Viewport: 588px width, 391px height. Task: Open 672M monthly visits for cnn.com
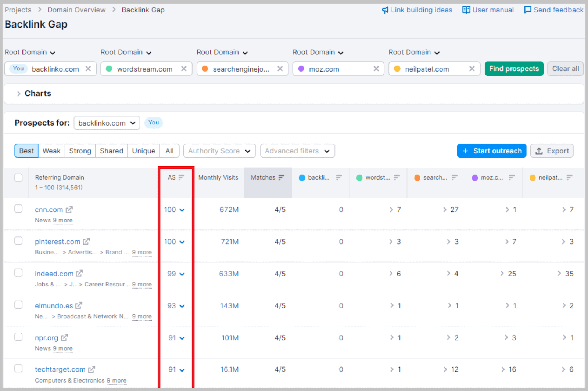pyautogui.click(x=229, y=210)
